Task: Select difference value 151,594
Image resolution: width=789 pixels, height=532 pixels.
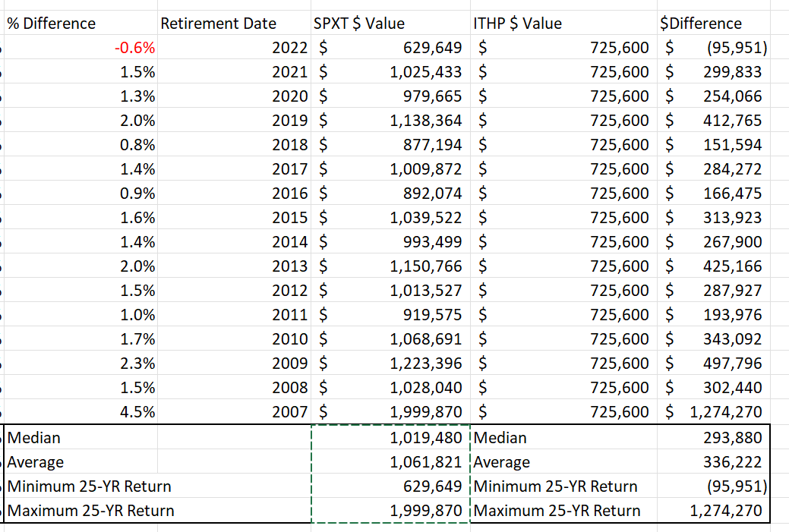Action: (x=714, y=144)
